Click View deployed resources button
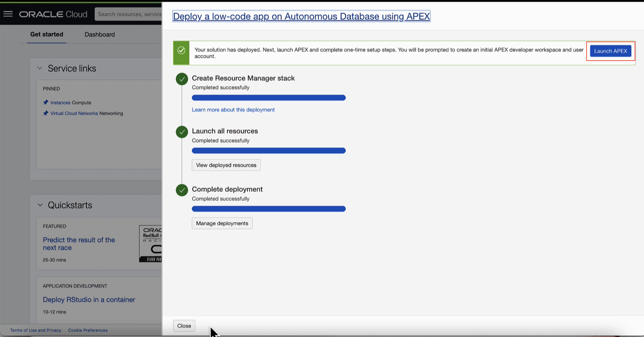 [x=226, y=165]
